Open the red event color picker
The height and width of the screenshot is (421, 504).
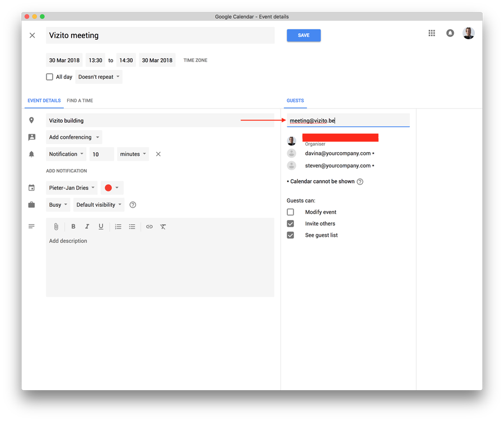click(x=111, y=188)
